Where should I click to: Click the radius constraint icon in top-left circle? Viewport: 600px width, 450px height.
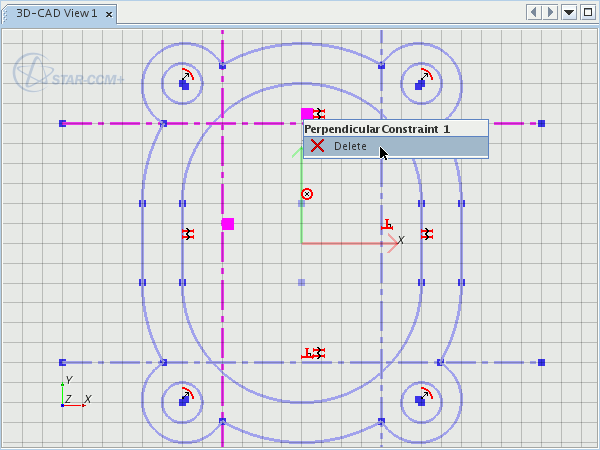click(188, 75)
